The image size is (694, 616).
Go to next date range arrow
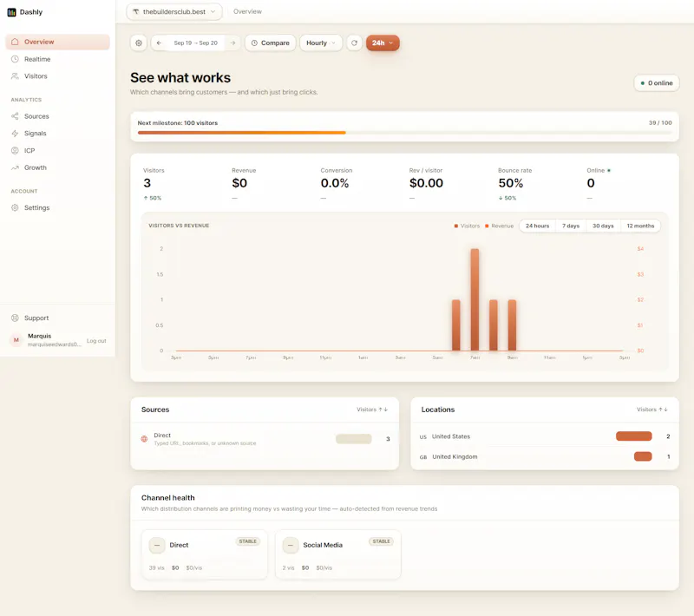pyautogui.click(x=232, y=43)
